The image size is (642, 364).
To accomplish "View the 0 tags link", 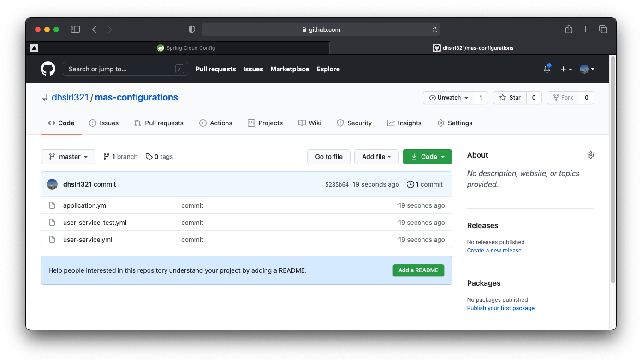I will click(x=159, y=157).
